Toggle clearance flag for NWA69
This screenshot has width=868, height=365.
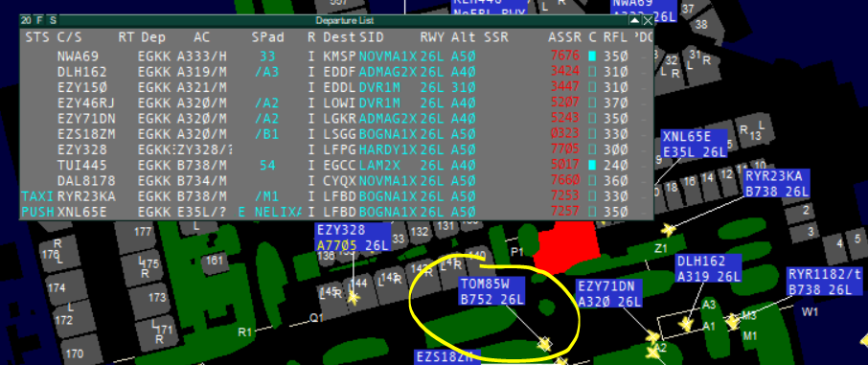592,56
